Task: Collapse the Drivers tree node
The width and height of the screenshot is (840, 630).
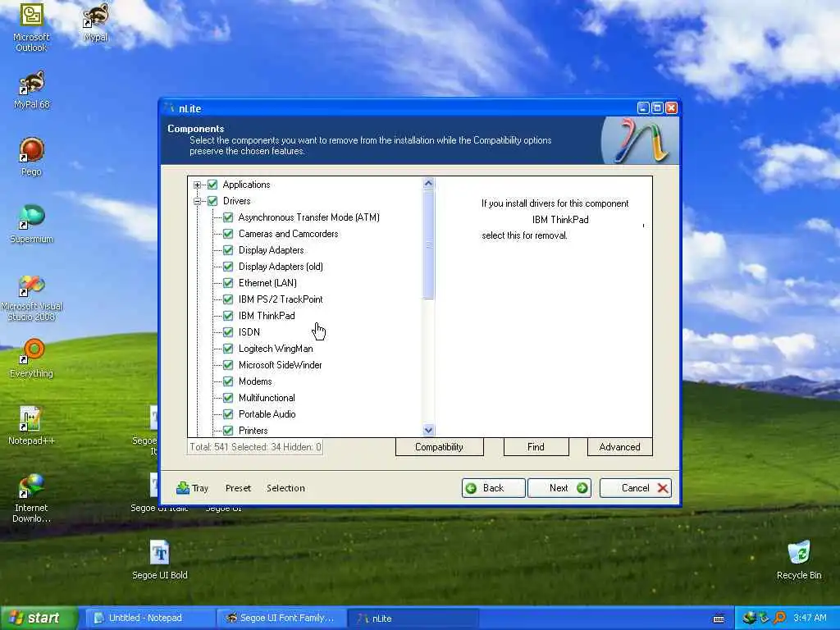Action: click(x=197, y=202)
